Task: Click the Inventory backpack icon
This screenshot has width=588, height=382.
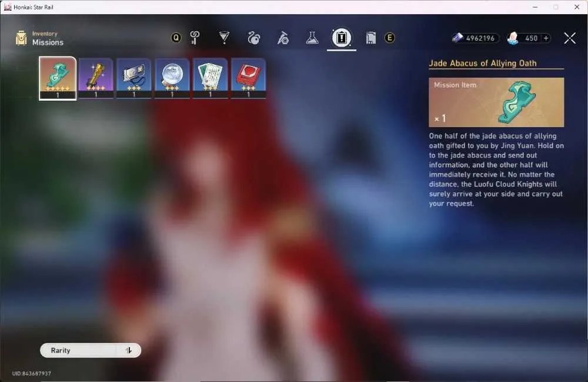Action: click(x=21, y=38)
